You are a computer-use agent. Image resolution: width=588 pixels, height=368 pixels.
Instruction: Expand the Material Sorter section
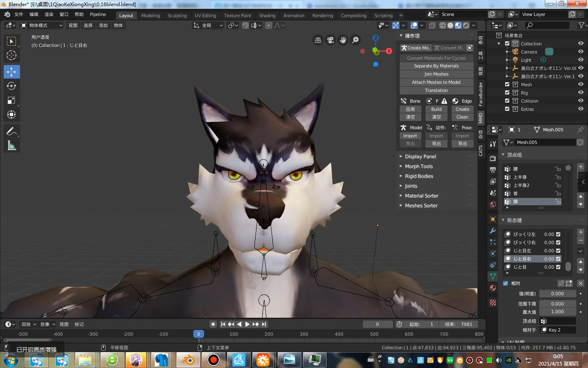421,196
